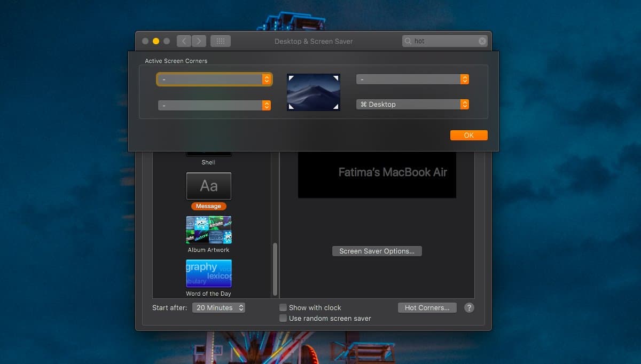The height and width of the screenshot is (364, 641).
Task: Minimize the window with yellow button
Action: (x=156, y=41)
